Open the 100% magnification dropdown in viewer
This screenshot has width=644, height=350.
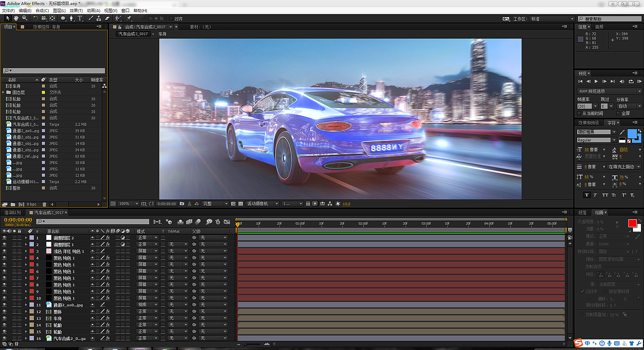point(128,204)
